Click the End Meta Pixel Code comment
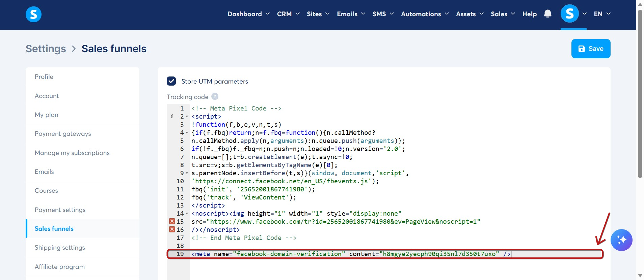This screenshot has height=280, width=644. 244,238
